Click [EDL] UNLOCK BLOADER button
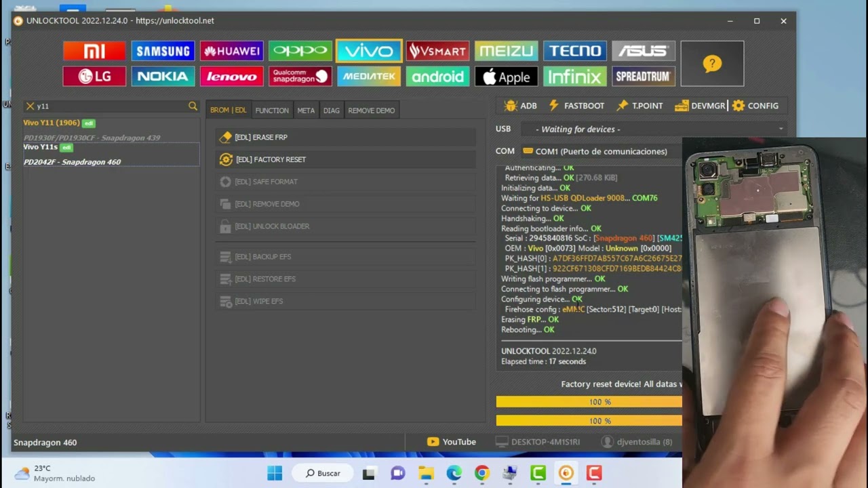 pyautogui.click(x=345, y=226)
